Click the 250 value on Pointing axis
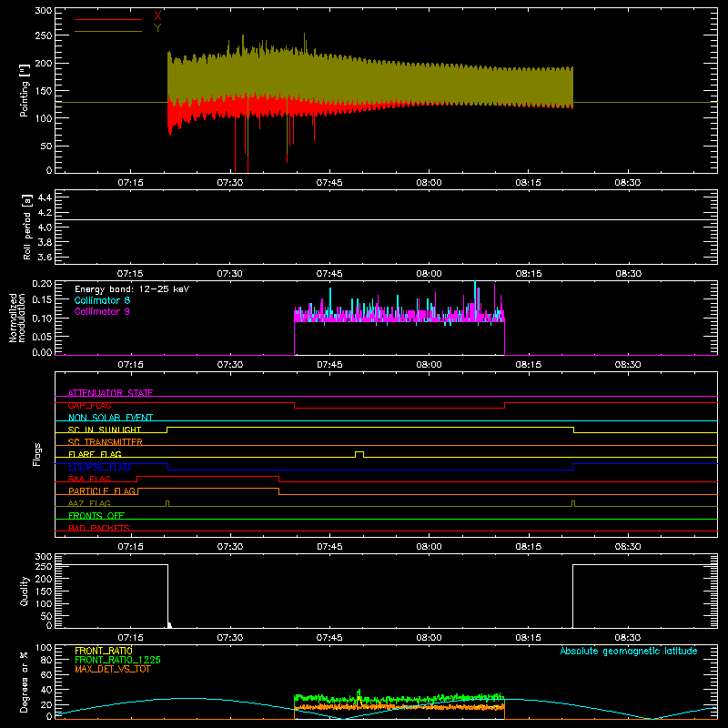The width and height of the screenshot is (728, 728). pyautogui.click(x=43, y=35)
